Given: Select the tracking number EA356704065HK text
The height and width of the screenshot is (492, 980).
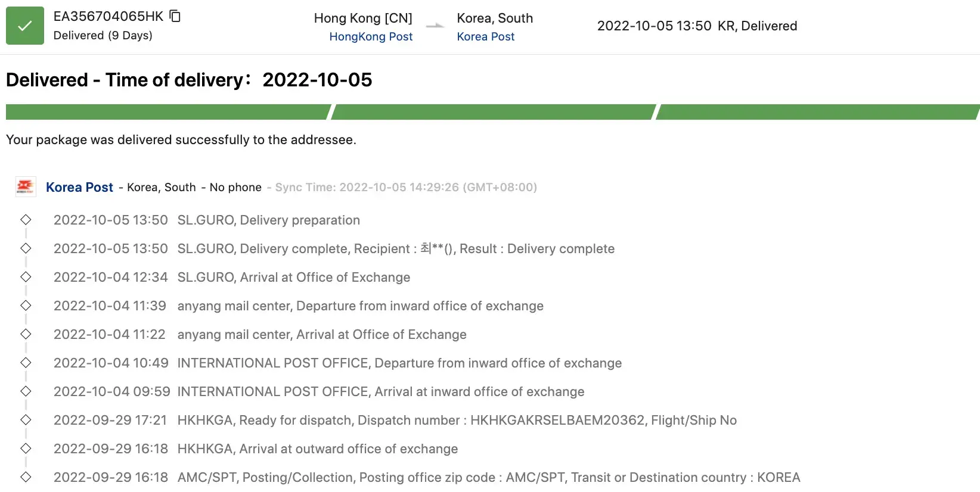Looking at the screenshot, I should 108,17.
